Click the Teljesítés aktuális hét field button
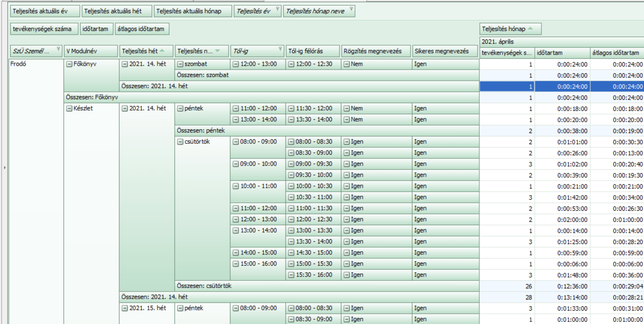Viewport: 644px width, 324px height. (x=117, y=11)
